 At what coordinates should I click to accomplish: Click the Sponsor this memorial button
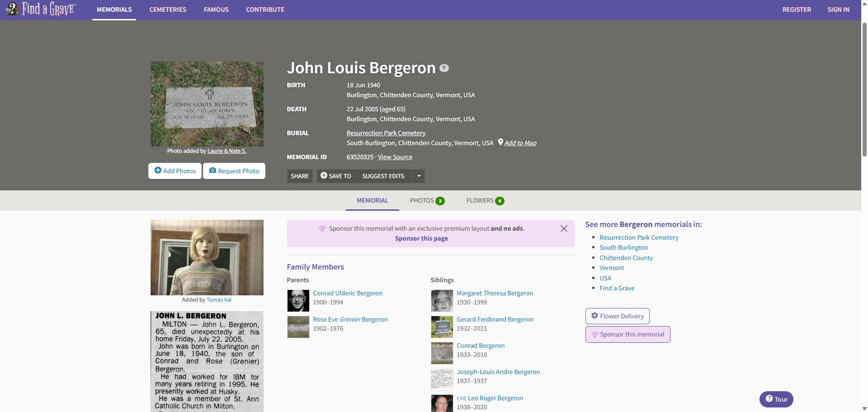(x=627, y=335)
